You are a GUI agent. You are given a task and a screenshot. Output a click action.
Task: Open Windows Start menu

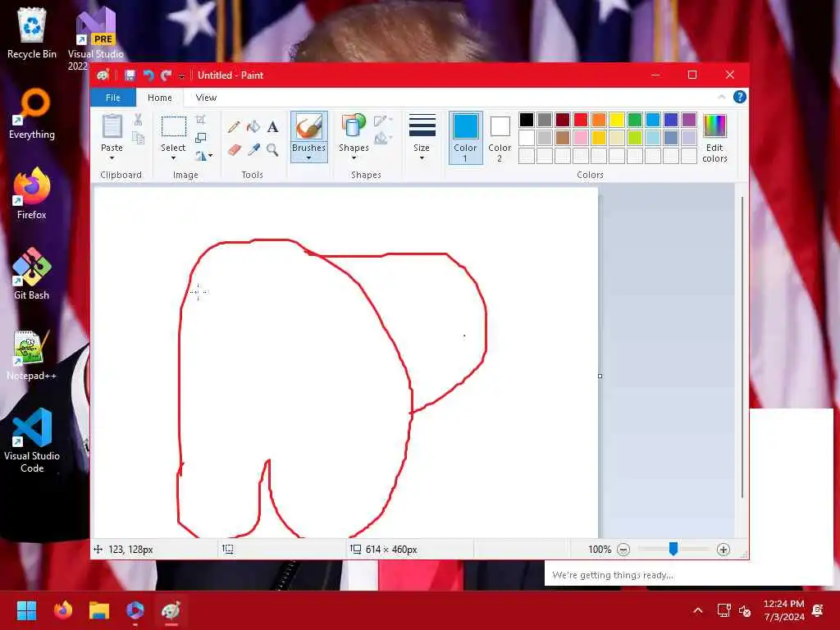[x=26, y=610]
